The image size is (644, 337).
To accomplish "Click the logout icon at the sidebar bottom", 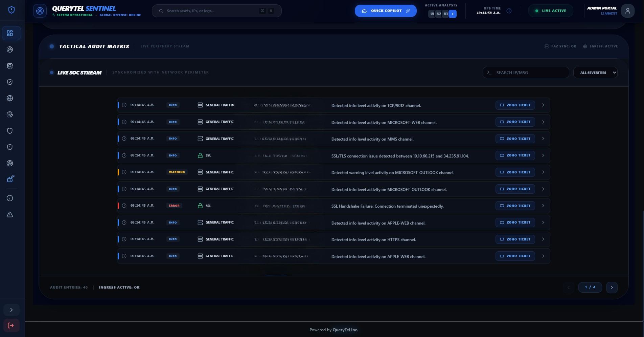I will pyautogui.click(x=11, y=325).
